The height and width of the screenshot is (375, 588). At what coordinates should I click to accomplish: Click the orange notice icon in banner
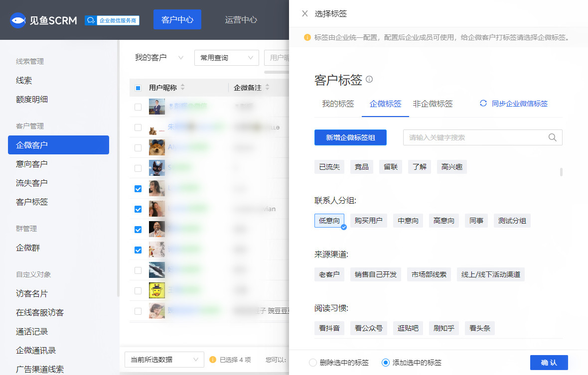[x=307, y=37]
